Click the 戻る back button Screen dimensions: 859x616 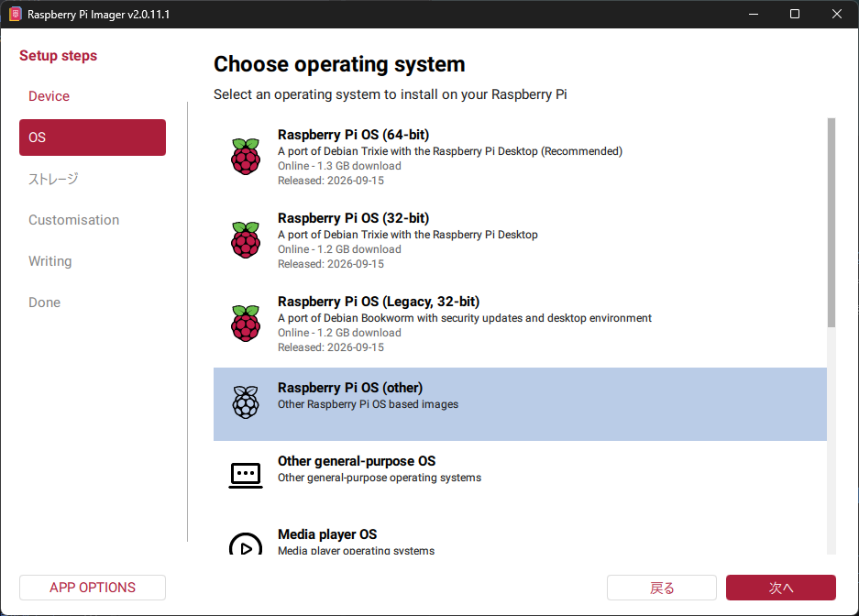[x=662, y=588]
